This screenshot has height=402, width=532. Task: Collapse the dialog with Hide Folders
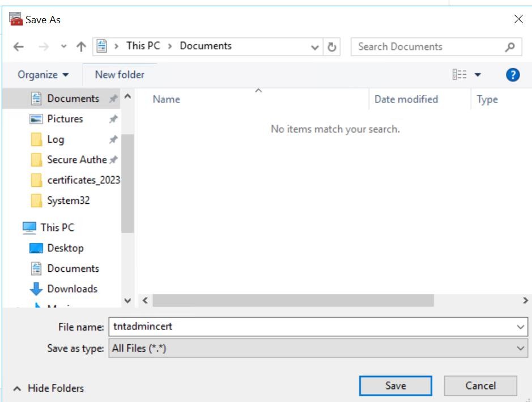(x=49, y=388)
